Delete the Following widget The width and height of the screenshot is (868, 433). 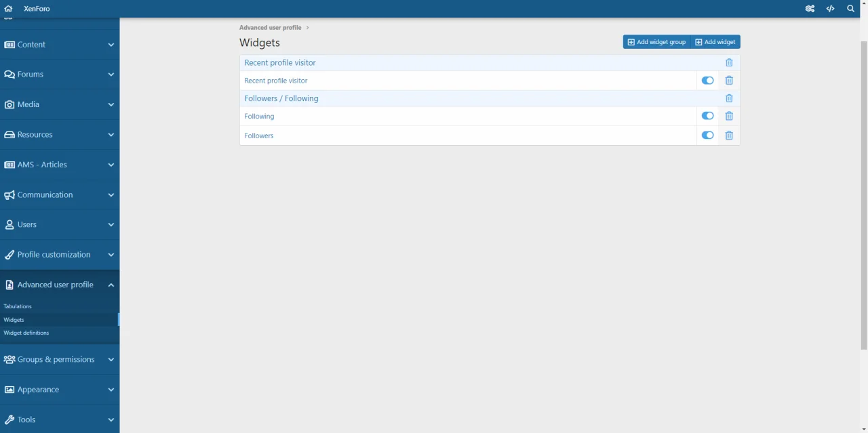click(x=729, y=116)
